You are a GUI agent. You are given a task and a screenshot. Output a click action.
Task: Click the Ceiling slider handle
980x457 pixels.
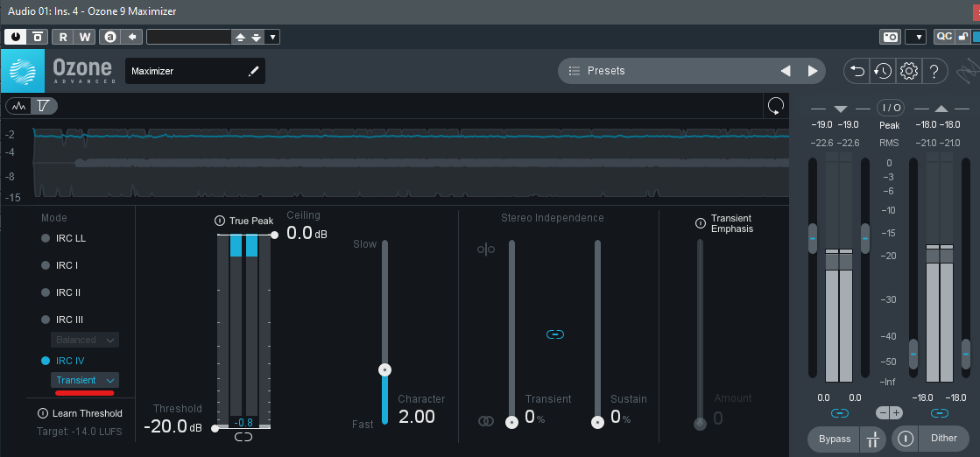pos(274,235)
